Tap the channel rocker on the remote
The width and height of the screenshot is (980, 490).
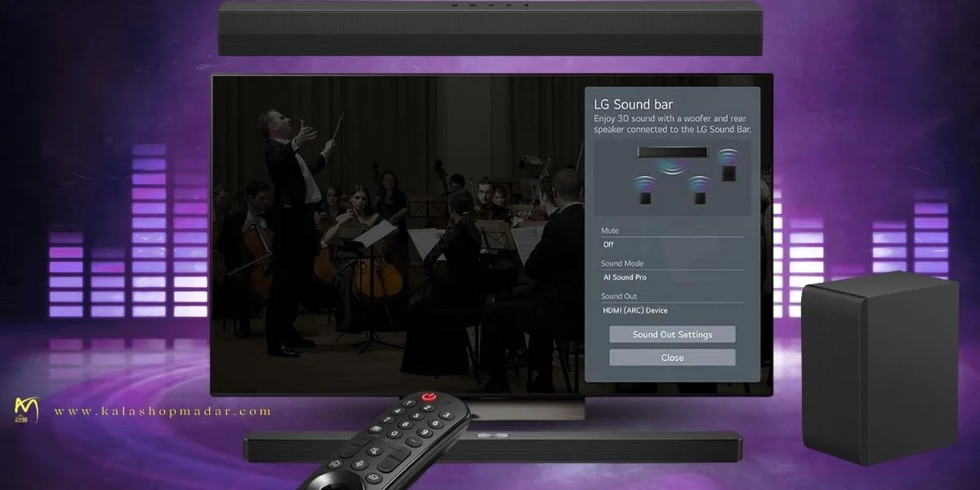click(394, 460)
